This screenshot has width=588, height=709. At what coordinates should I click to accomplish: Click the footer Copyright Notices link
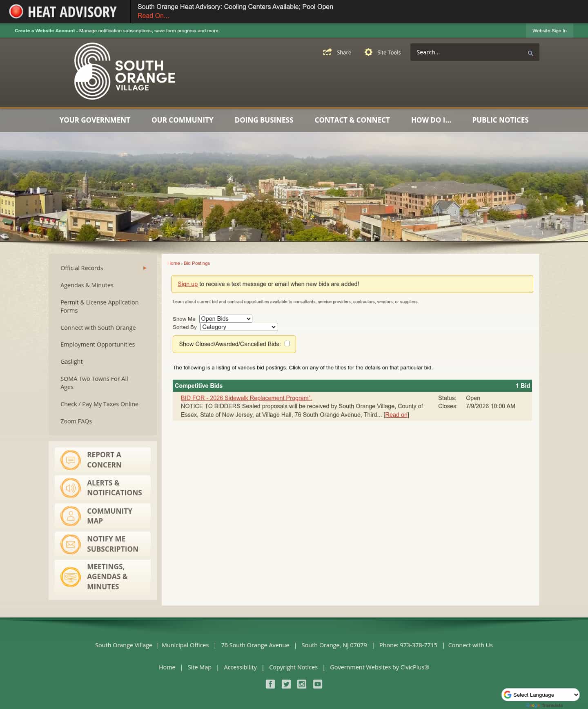pos(293,667)
